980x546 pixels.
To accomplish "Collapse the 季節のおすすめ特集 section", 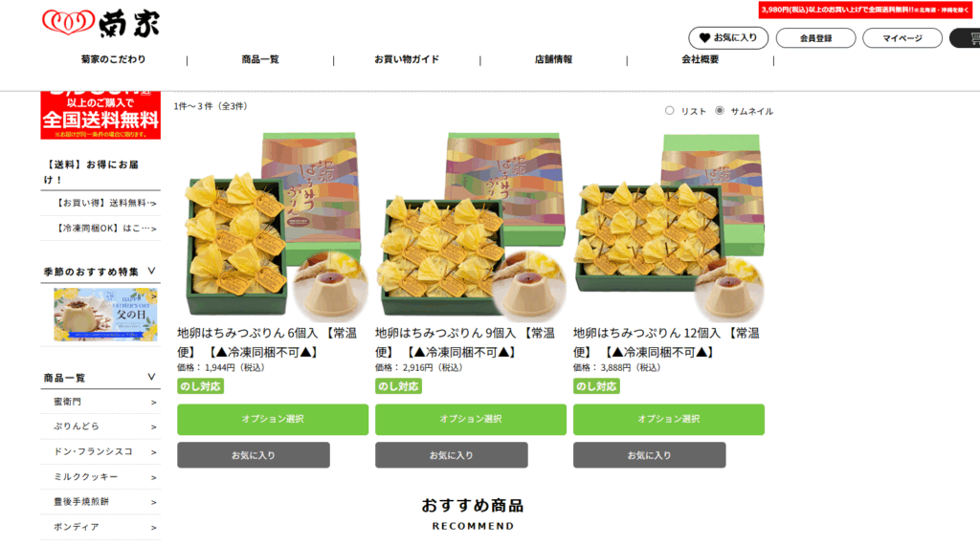I will [151, 272].
